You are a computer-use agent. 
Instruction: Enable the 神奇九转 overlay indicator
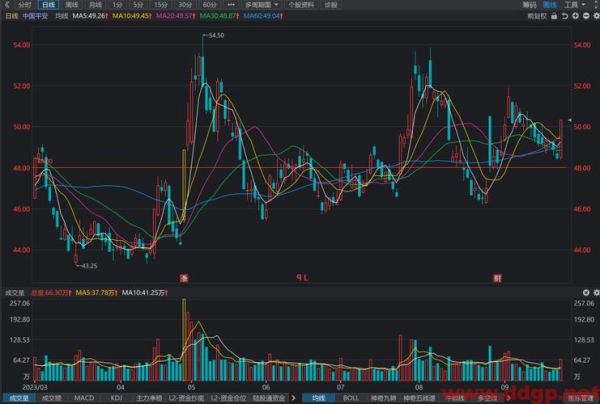381,398
